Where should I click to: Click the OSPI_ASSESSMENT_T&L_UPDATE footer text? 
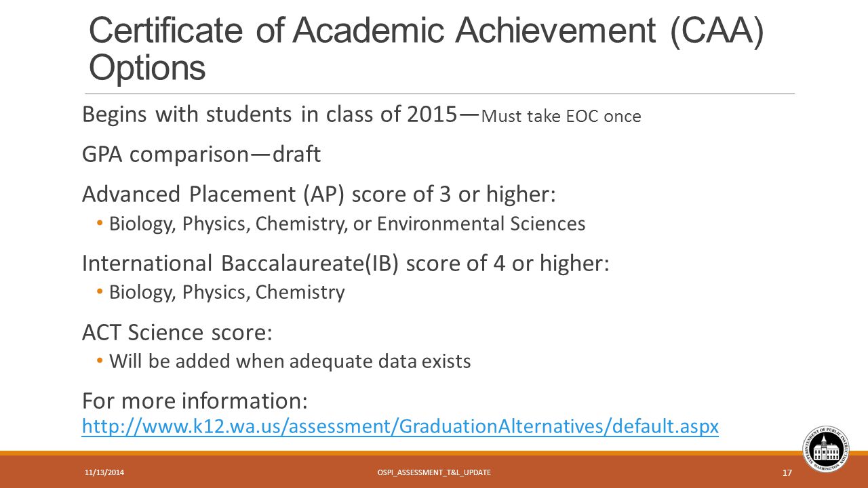point(434,472)
